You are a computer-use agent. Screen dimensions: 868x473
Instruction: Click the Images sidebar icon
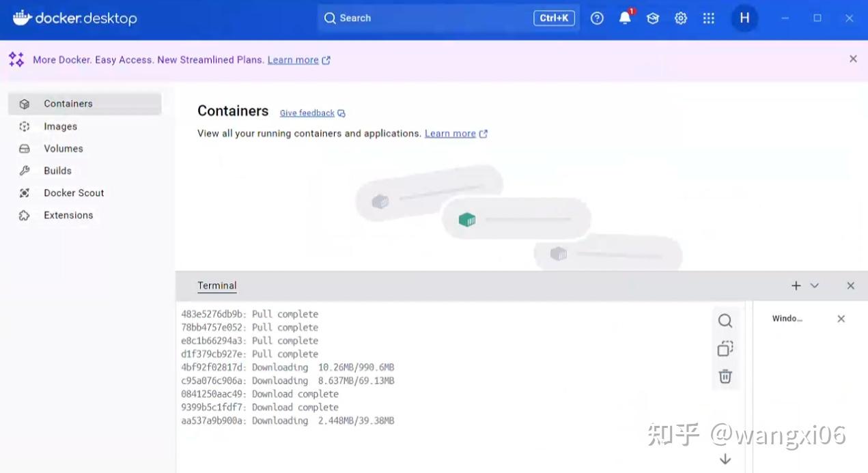click(25, 126)
